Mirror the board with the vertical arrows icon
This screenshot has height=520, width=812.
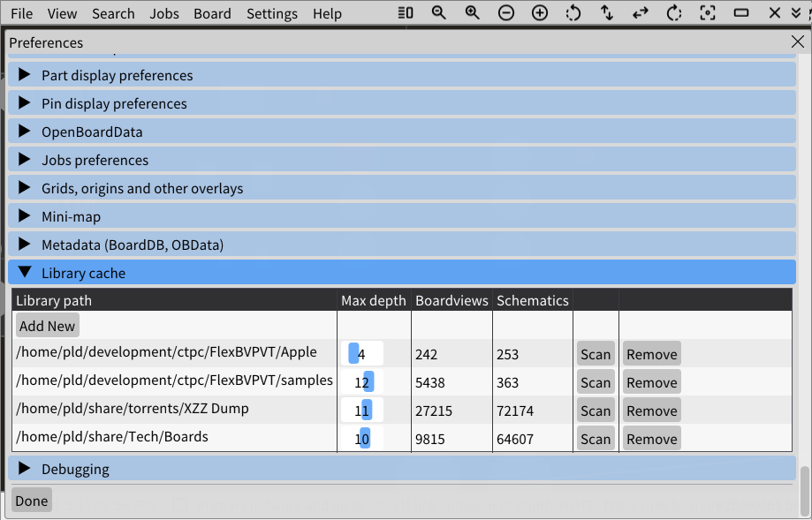[x=605, y=13]
